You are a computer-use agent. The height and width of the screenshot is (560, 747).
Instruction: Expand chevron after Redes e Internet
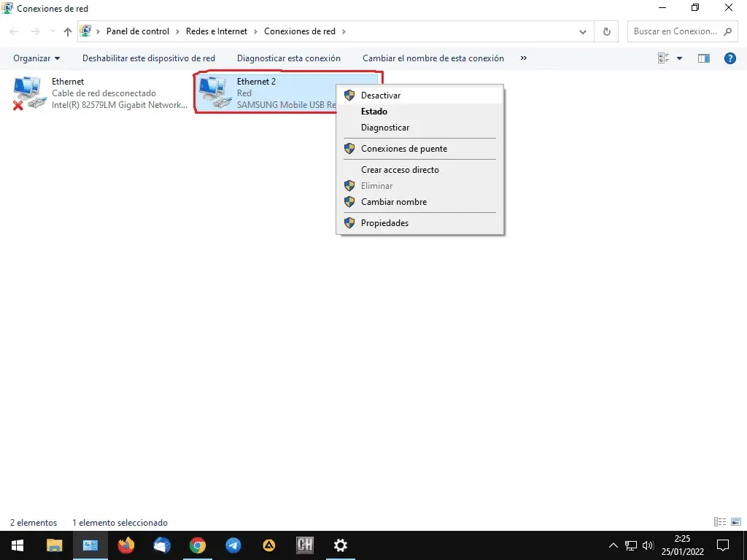pyautogui.click(x=255, y=31)
